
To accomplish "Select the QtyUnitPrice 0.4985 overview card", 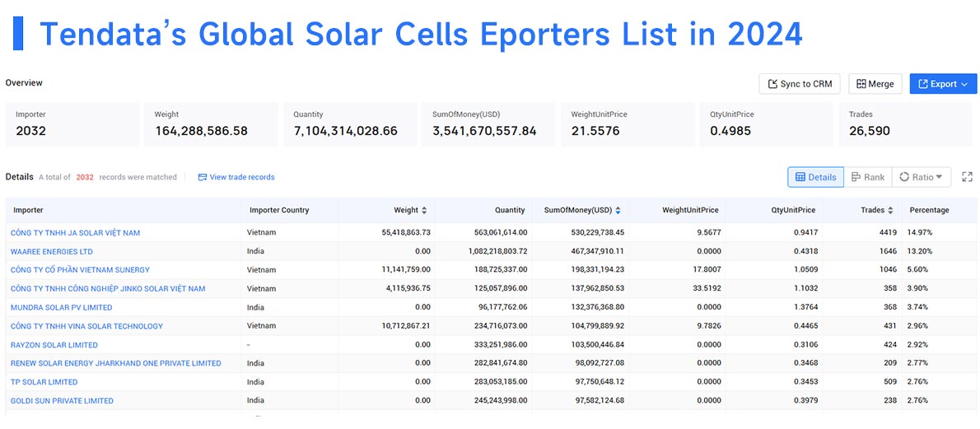I will point(766,124).
